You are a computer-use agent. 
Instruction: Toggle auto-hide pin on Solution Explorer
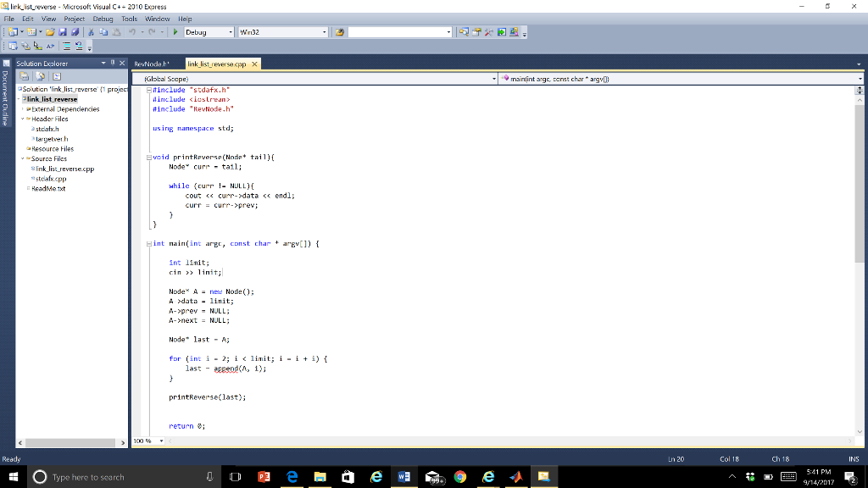pyautogui.click(x=113, y=64)
